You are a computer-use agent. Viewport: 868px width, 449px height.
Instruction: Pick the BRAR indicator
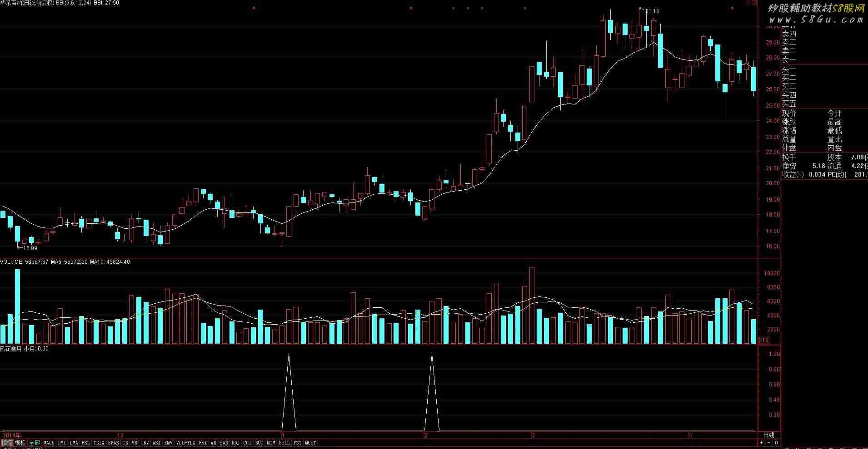113,443
